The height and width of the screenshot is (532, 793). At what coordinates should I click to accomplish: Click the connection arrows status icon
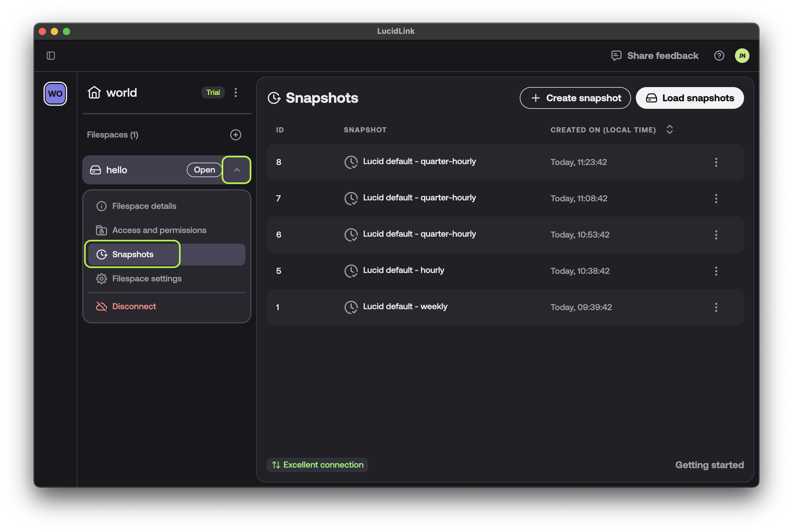click(276, 465)
